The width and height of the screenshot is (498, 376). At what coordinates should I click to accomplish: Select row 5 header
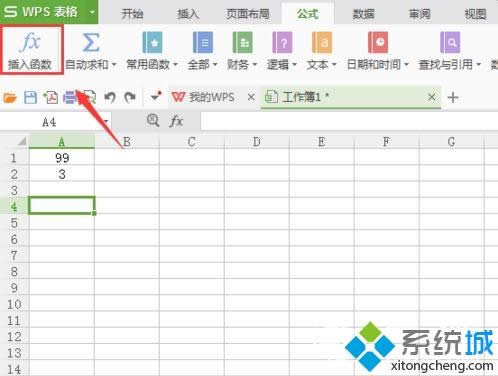[x=14, y=223]
